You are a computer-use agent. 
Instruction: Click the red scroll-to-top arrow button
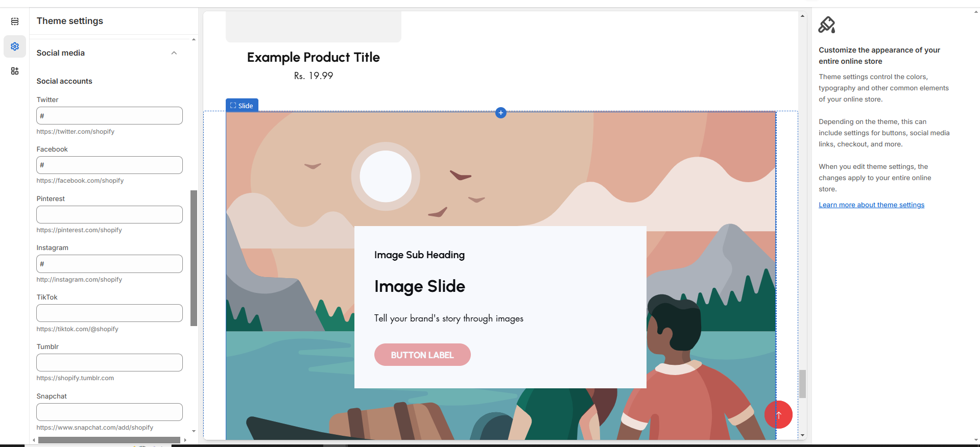coord(778,414)
